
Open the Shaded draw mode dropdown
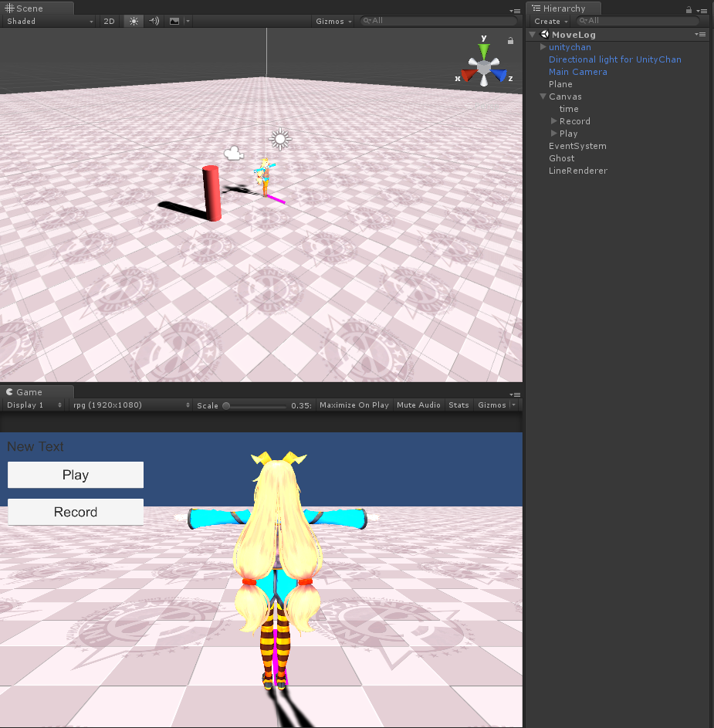pyautogui.click(x=49, y=21)
